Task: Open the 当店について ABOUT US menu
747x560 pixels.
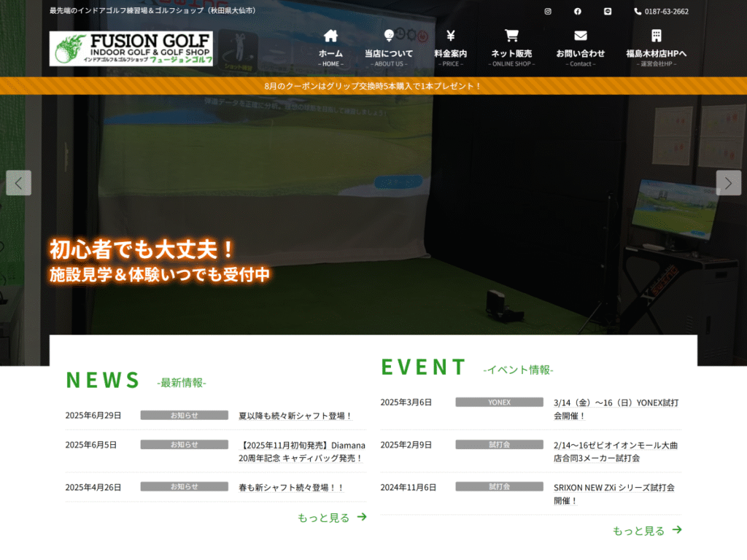Action: pyautogui.click(x=389, y=48)
